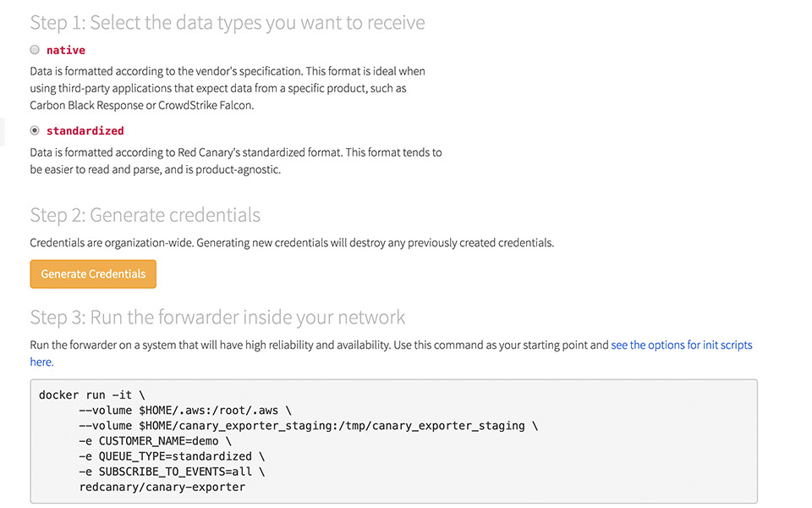Click the Step 3 Run the forwarder heading

pyautogui.click(x=217, y=317)
